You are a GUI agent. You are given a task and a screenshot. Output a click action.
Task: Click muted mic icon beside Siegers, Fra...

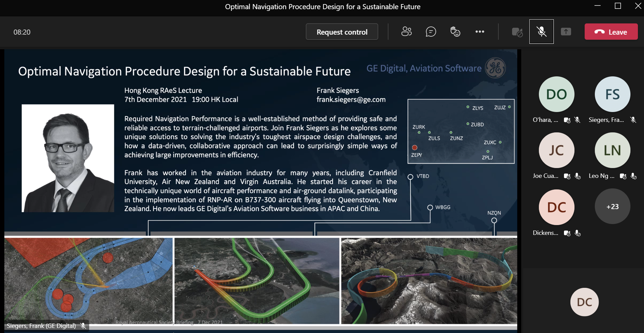[633, 120]
